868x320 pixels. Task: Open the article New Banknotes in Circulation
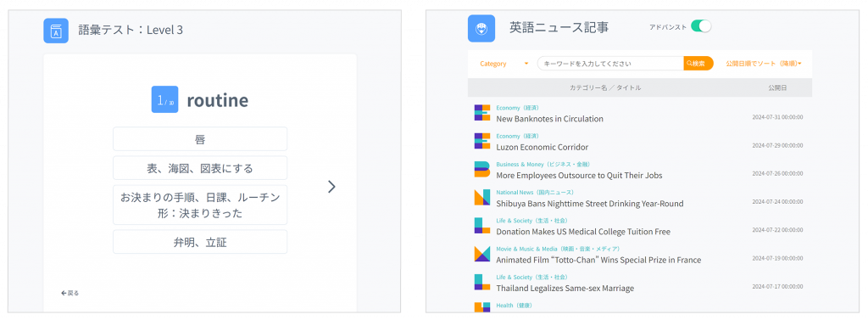tap(549, 119)
